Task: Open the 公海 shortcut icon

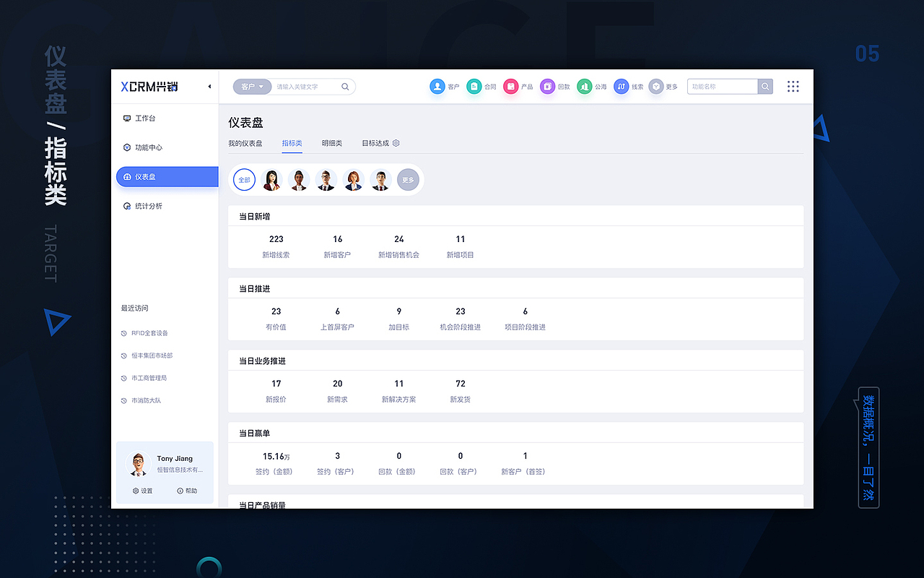Action: (584, 87)
